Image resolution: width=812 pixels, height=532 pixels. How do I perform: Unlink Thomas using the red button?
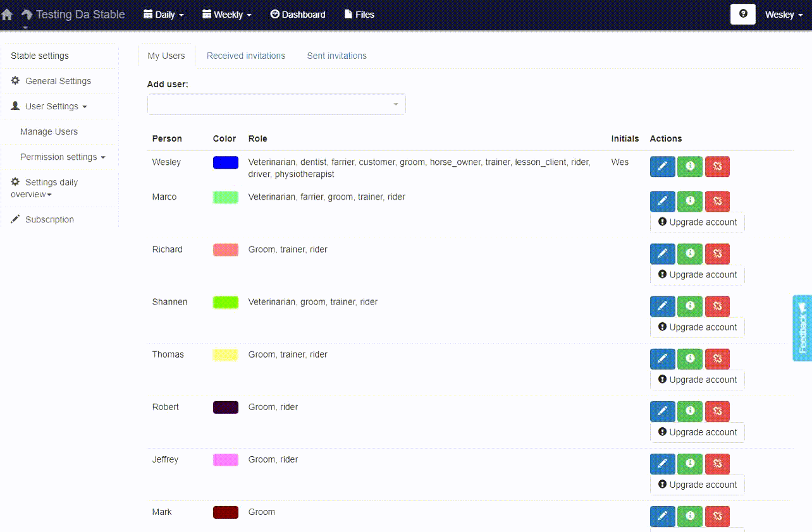(x=717, y=359)
